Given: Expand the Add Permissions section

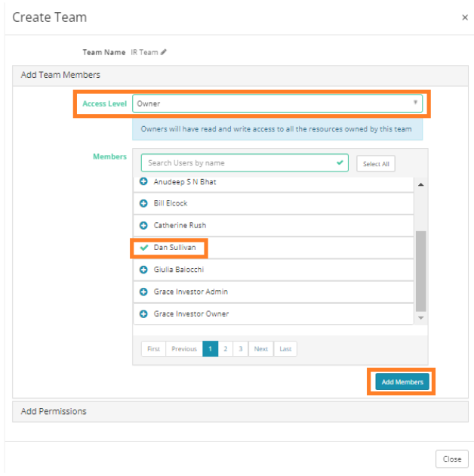Looking at the screenshot, I should [240, 411].
